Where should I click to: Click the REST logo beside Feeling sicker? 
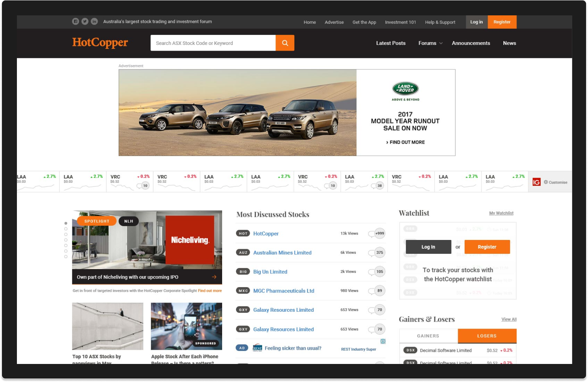point(257,348)
